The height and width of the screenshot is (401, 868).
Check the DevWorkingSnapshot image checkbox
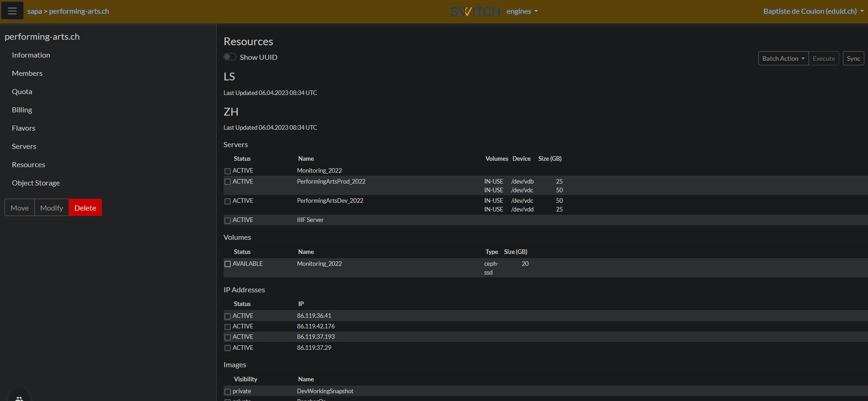point(228,391)
